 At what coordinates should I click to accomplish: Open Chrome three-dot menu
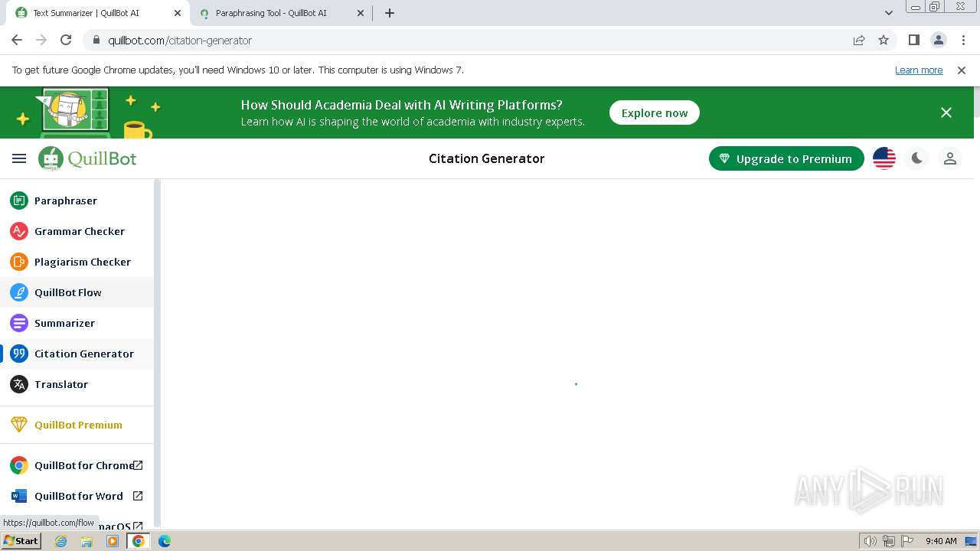point(963,40)
